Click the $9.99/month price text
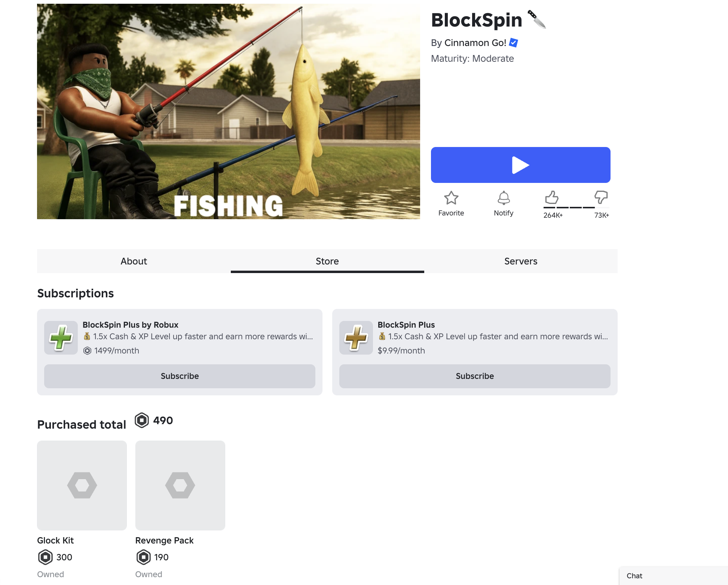This screenshot has height=585, width=728. tap(401, 350)
